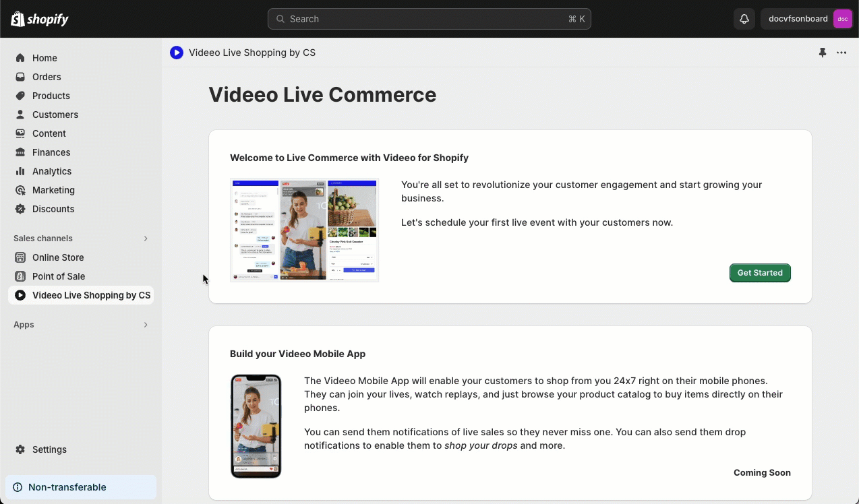859x504 pixels.
Task: Select Videeo Live Shopping by CS
Action: [81, 295]
